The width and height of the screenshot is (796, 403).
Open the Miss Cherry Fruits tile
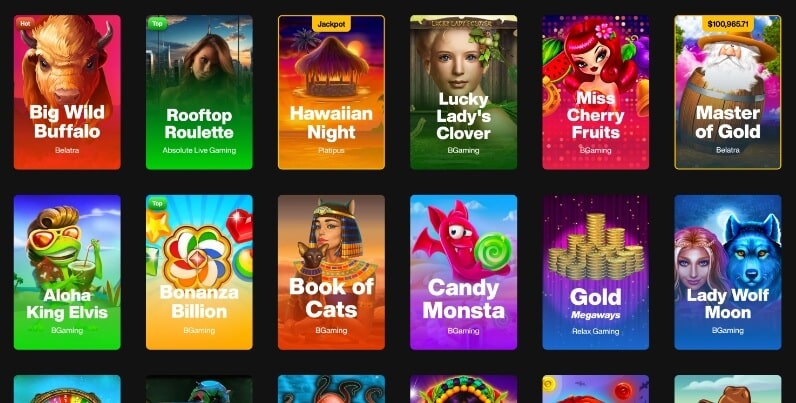595,92
